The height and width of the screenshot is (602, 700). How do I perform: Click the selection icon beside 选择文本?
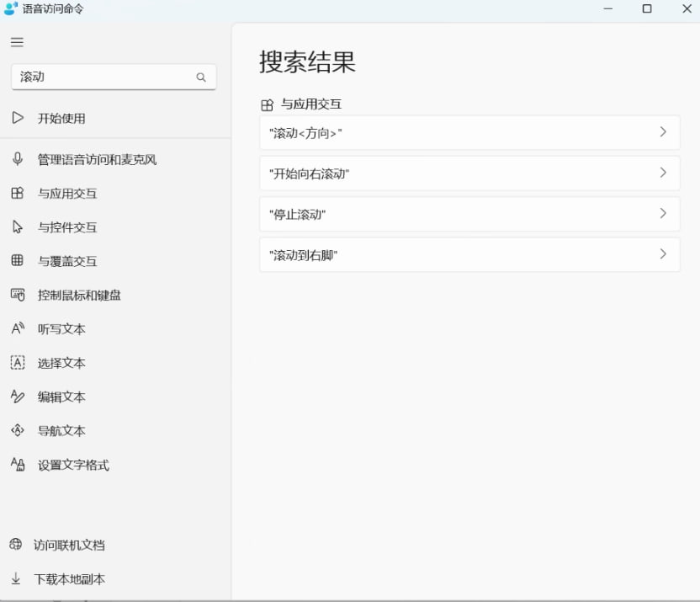tap(18, 363)
